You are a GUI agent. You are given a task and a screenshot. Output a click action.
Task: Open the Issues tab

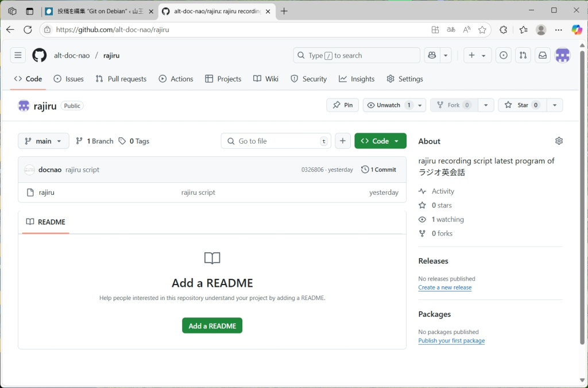coord(69,79)
